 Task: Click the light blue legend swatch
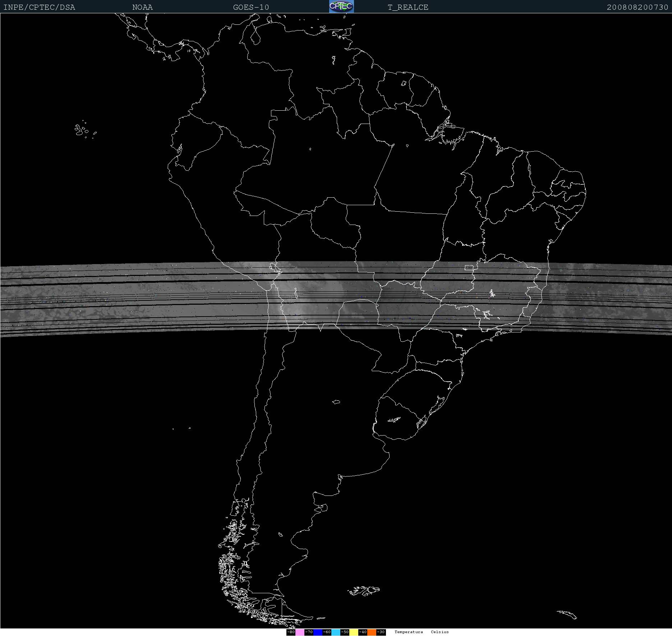[x=336, y=632]
